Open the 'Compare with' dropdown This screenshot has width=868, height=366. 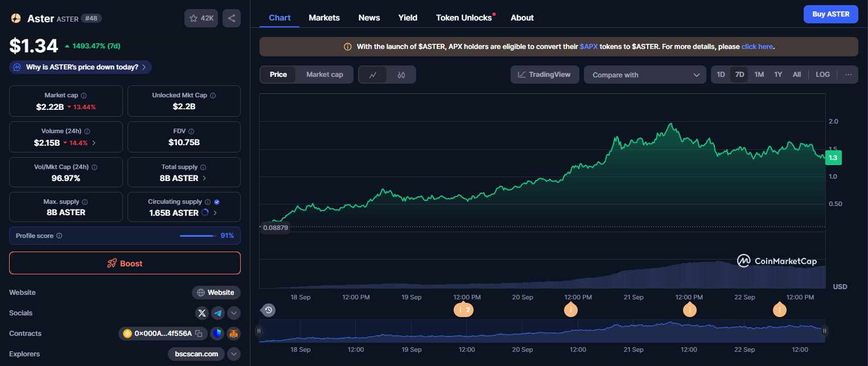click(645, 75)
